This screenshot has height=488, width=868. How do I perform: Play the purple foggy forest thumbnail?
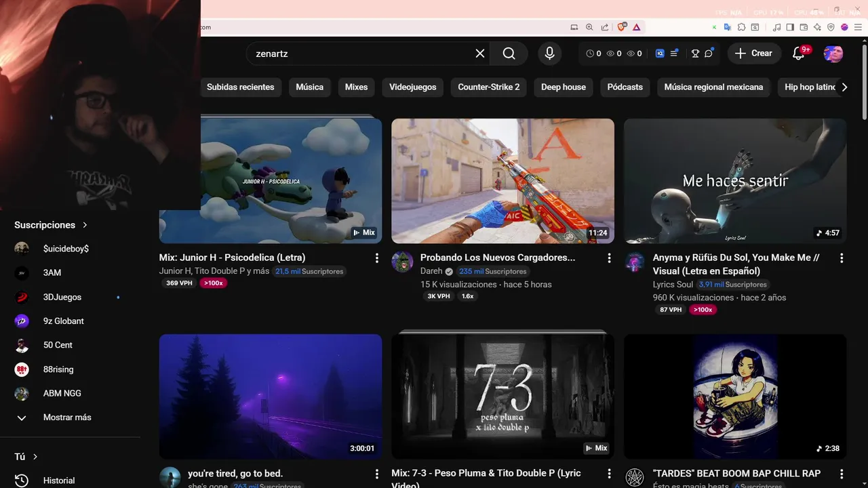point(271,396)
